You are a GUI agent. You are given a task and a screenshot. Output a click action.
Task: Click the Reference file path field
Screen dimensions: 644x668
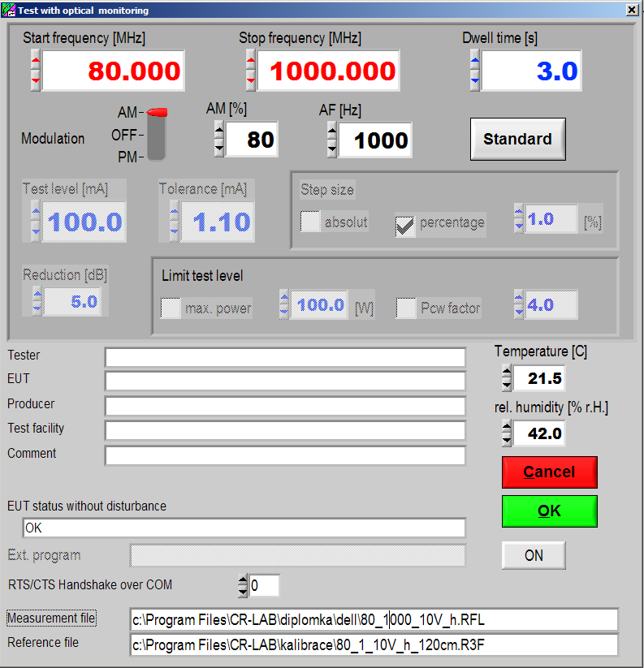[x=374, y=645]
